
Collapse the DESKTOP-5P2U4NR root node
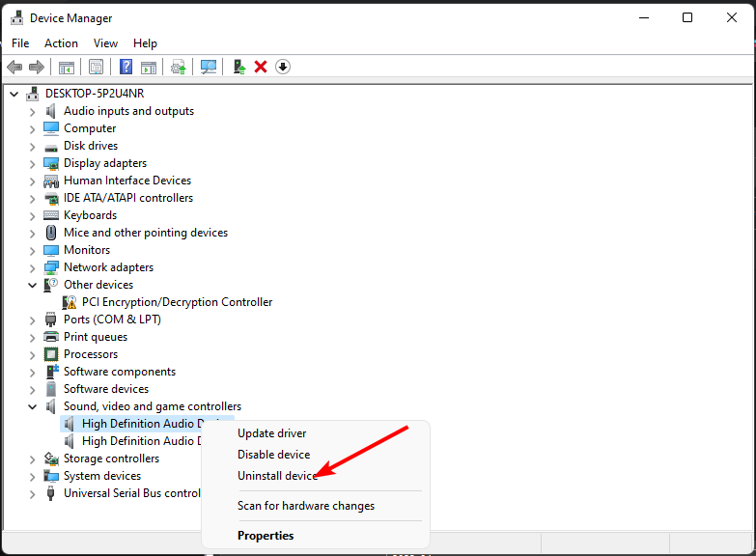pos(14,94)
